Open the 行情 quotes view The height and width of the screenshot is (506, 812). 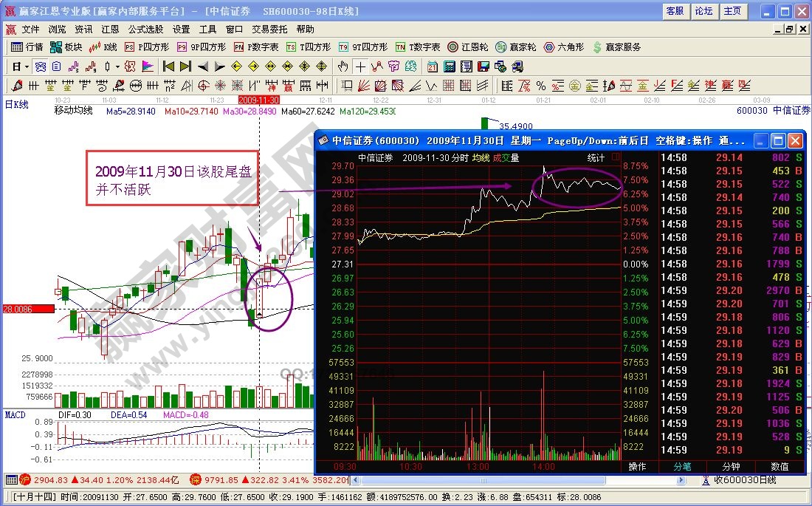27,47
